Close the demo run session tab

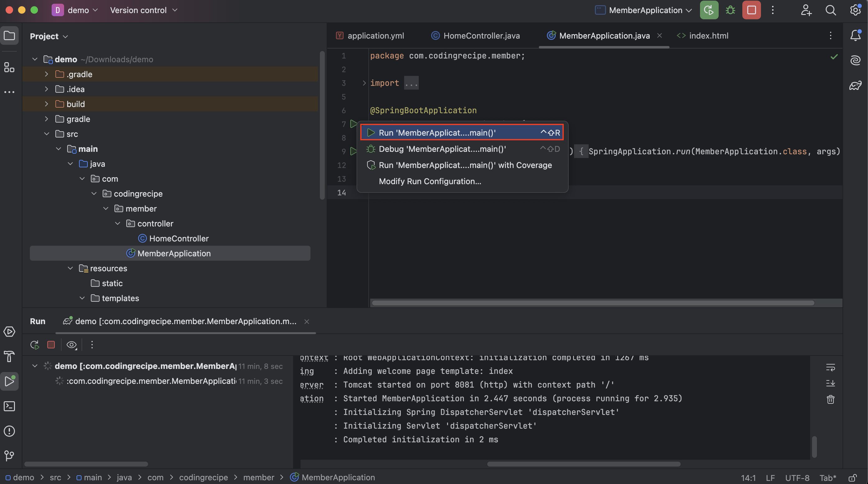click(x=307, y=321)
